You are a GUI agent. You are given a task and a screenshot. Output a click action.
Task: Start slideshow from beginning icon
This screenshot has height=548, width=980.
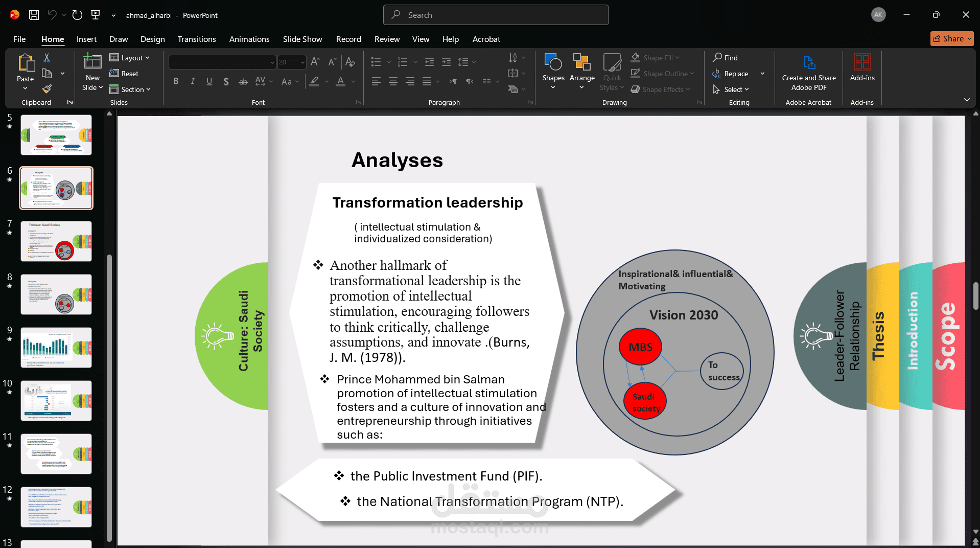pos(96,15)
